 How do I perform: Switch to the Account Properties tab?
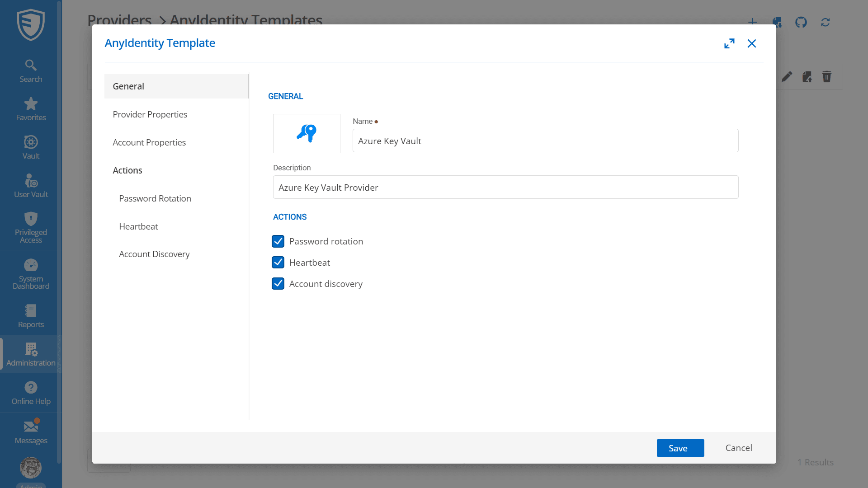149,142
